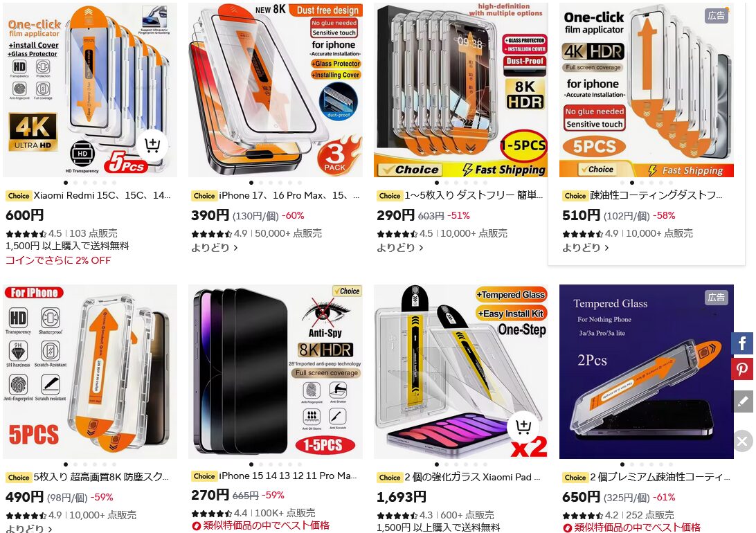Click 広告 badge on 510円 product image
The width and height of the screenshot is (756, 533).
point(716,15)
